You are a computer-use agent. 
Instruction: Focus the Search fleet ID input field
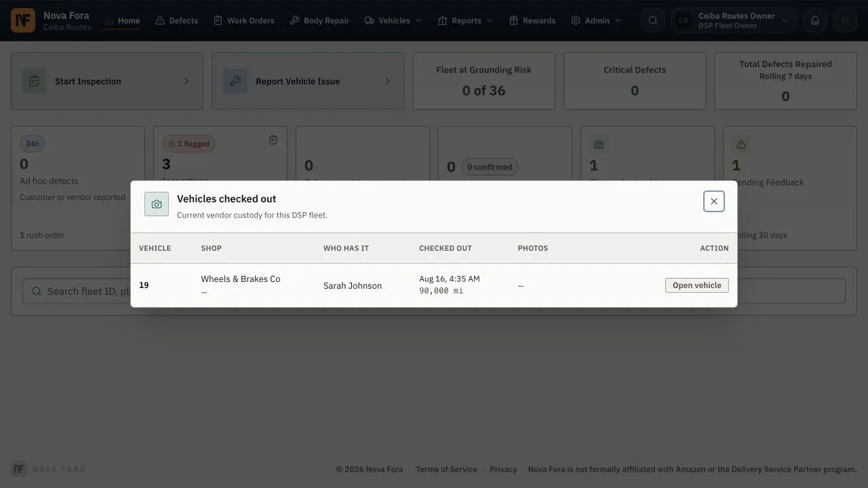[434, 291]
